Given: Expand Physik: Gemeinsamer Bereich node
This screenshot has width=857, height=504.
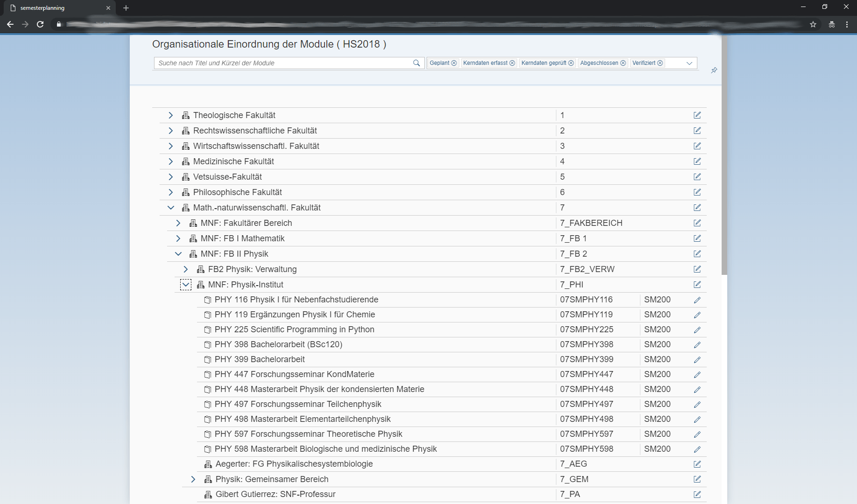Looking at the screenshot, I should coord(193,479).
